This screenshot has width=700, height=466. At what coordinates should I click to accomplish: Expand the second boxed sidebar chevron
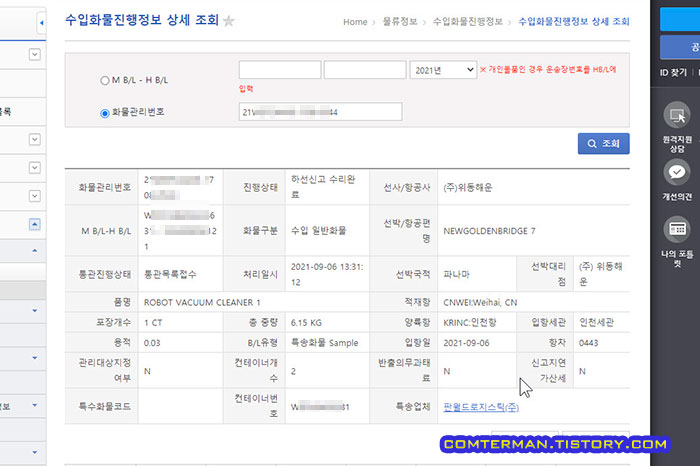pyautogui.click(x=34, y=139)
